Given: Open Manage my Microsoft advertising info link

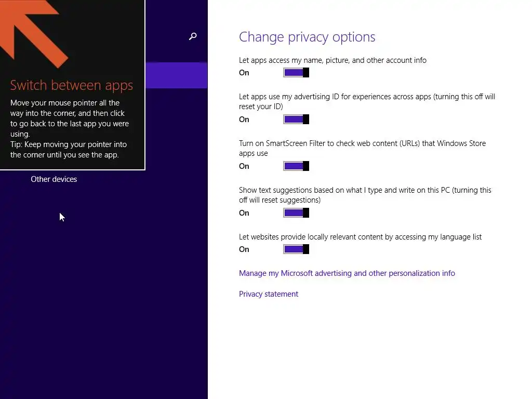Looking at the screenshot, I should click(347, 273).
